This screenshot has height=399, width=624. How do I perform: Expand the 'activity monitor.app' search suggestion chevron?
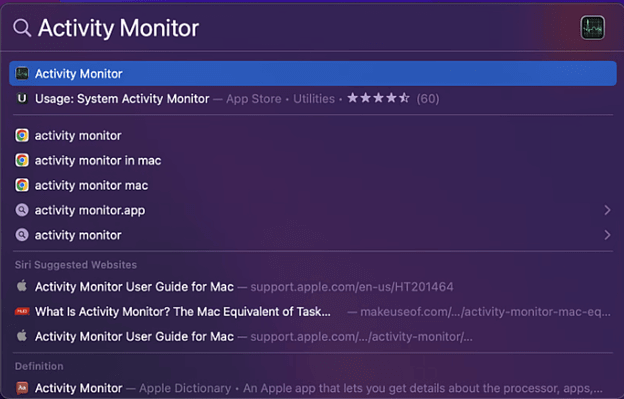[x=607, y=210]
